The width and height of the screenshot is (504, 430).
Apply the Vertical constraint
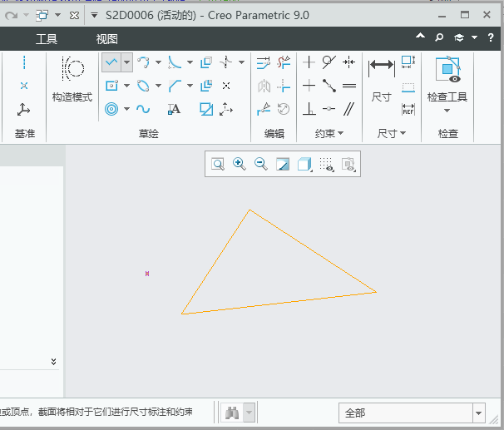point(309,62)
